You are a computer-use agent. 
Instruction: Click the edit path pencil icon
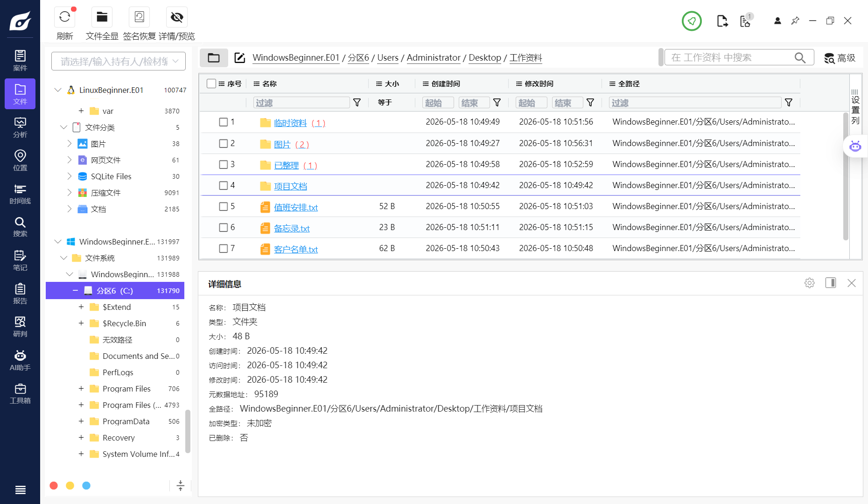(x=240, y=58)
